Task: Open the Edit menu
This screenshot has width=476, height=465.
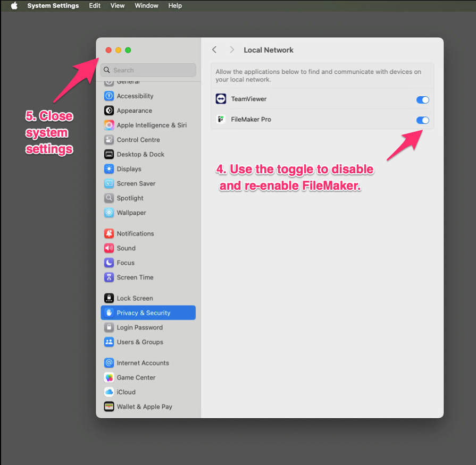Action: click(95, 6)
